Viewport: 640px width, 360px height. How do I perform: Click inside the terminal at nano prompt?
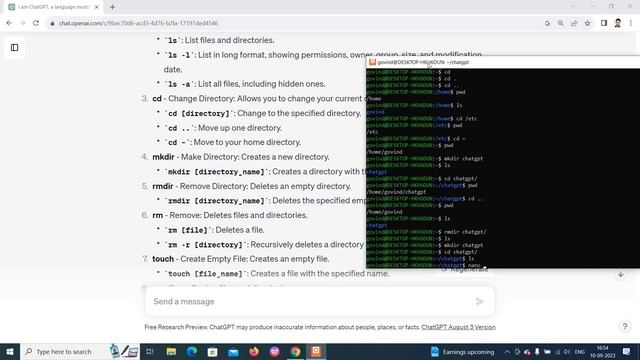tap(485, 265)
